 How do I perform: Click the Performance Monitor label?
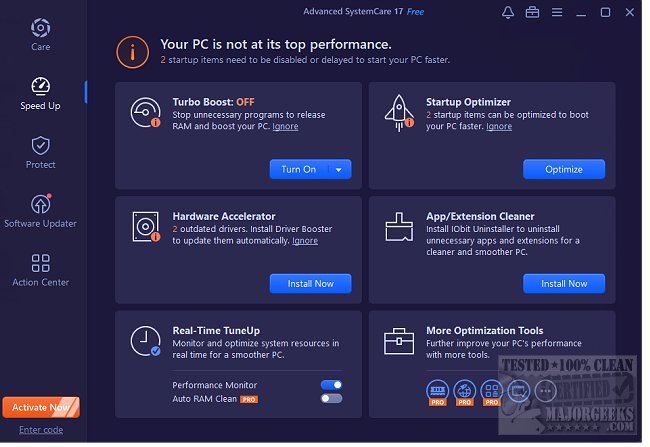point(215,385)
